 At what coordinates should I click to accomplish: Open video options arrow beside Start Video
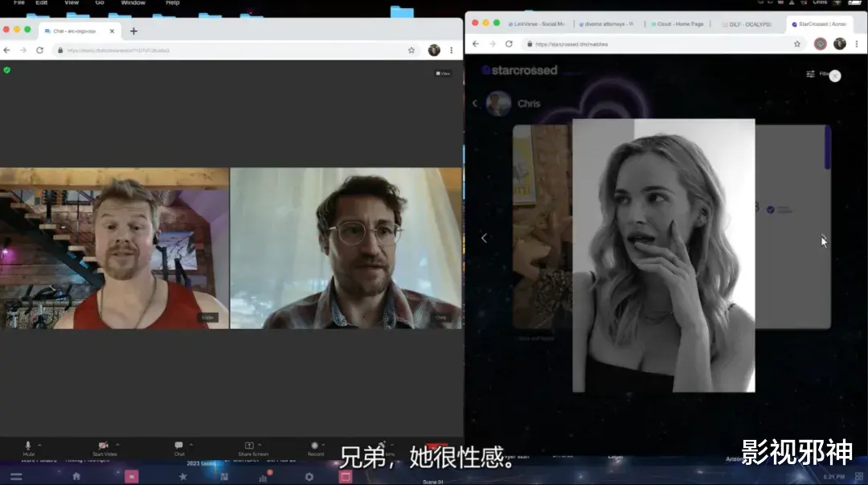(118, 445)
